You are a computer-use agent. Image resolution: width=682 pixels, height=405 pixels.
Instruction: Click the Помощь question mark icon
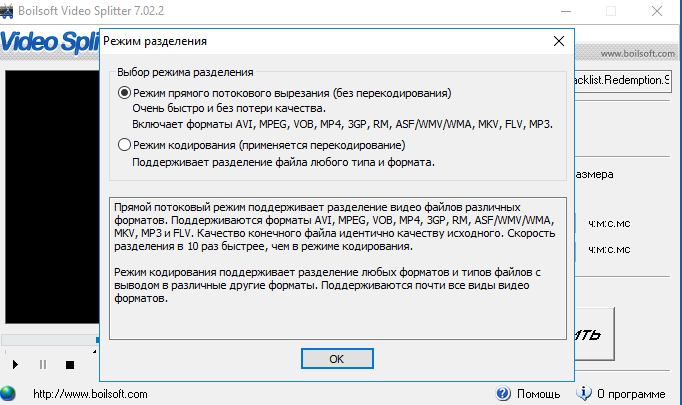(x=501, y=394)
